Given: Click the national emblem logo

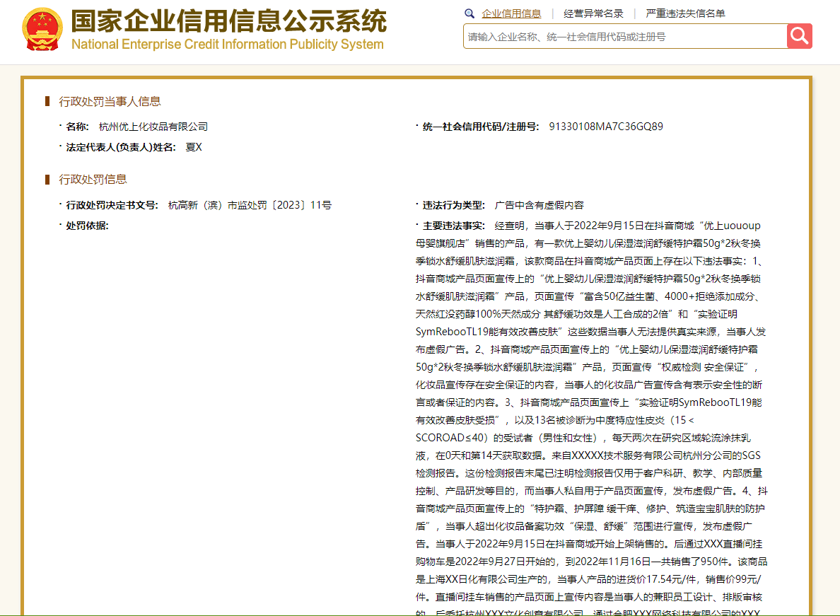Looking at the screenshot, I should (42, 30).
